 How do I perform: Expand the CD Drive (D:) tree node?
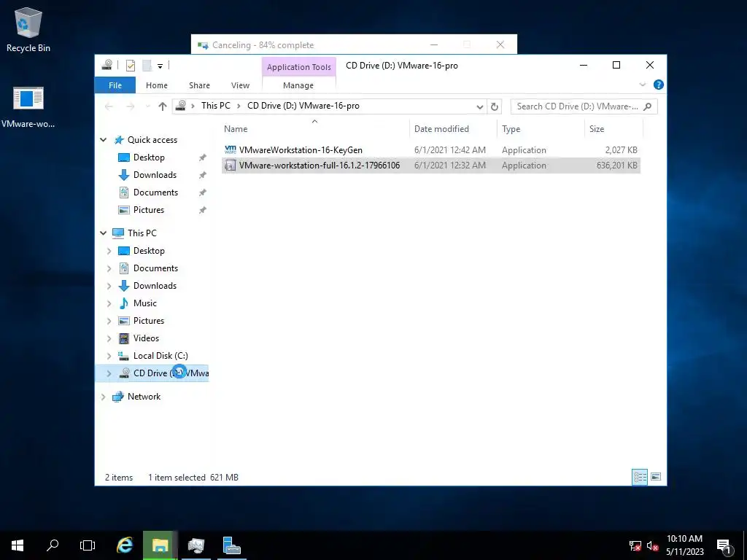tap(109, 373)
